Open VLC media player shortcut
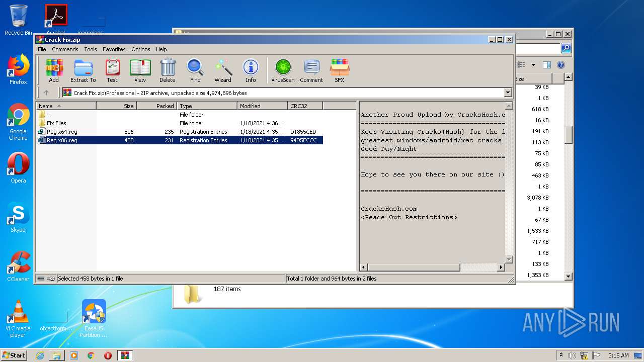 pos(18,319)
